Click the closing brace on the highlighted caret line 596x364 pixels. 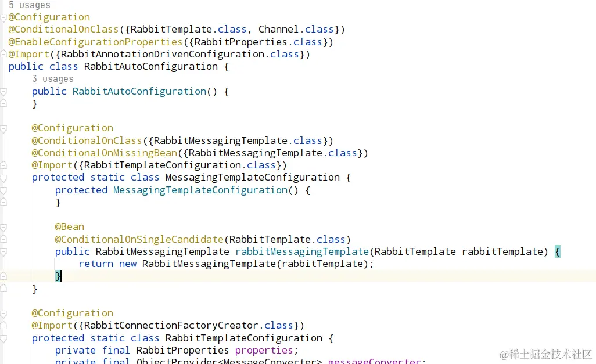tap(58, 276)
